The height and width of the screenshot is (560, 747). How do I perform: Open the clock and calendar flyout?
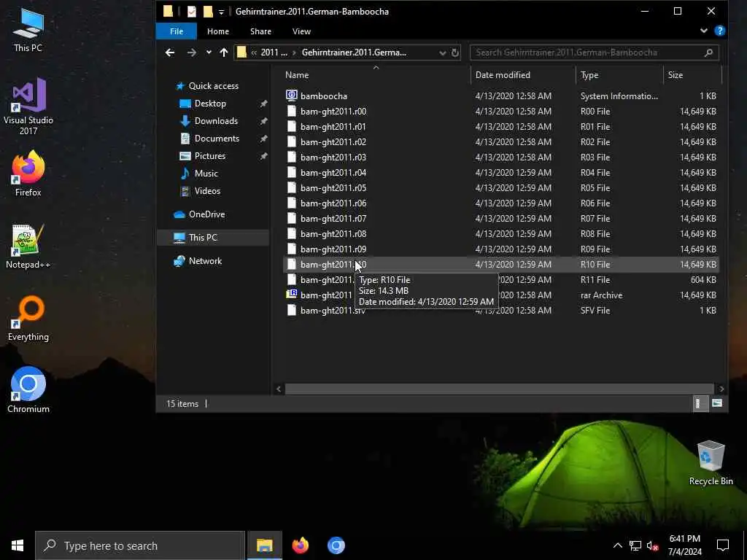point(684,545)
